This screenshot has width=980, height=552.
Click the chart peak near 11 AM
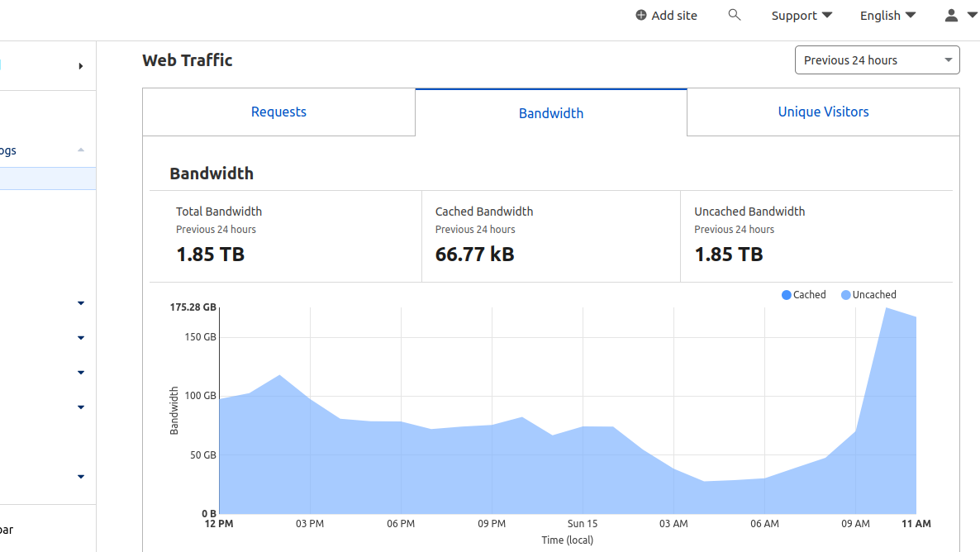[x=887, y=308]
